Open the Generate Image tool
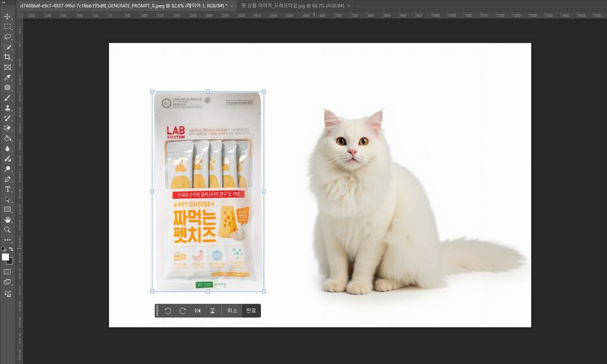607x364 pixels. click(7, 294)
